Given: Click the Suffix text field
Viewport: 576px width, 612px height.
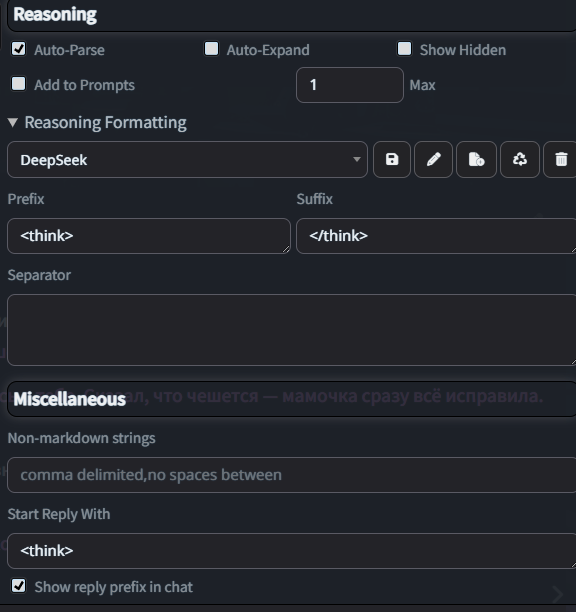Looking at the screenshot, I should click(x=436, y=236).
